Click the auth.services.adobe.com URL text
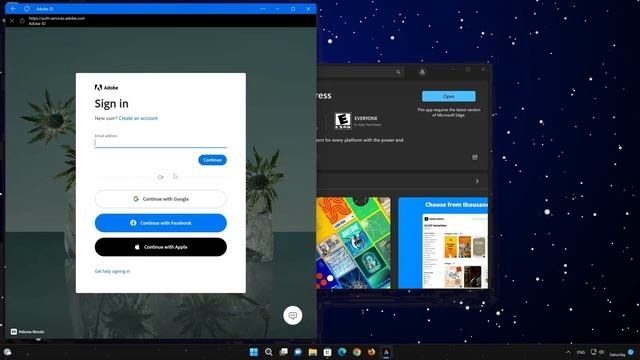The image size is (640, 360). [57, 18]
